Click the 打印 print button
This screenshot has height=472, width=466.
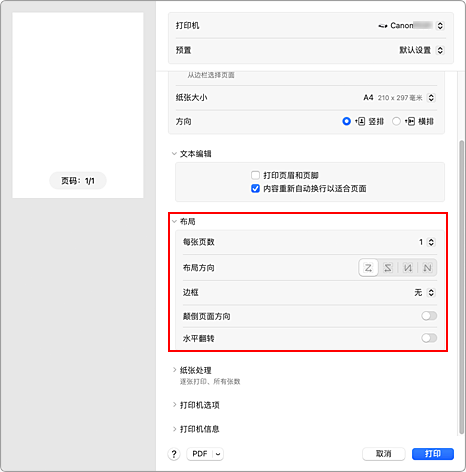(x=433, y=454)
